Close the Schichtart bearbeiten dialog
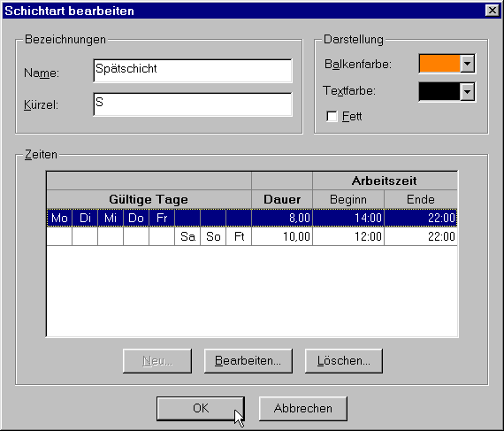The width and height of the screenshot is (504, 431). pyautogui.click(x=493, y=11)
